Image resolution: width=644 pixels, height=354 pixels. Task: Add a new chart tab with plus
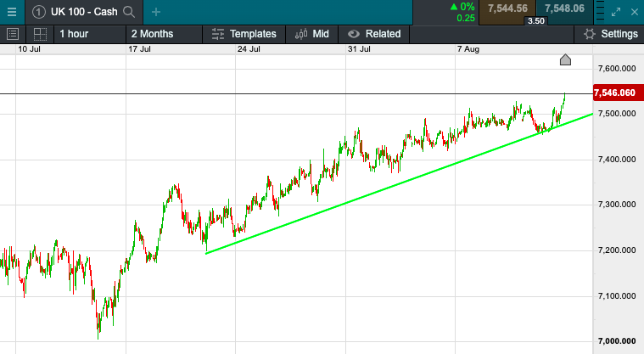pyautogui.click(x=156, y=12)
